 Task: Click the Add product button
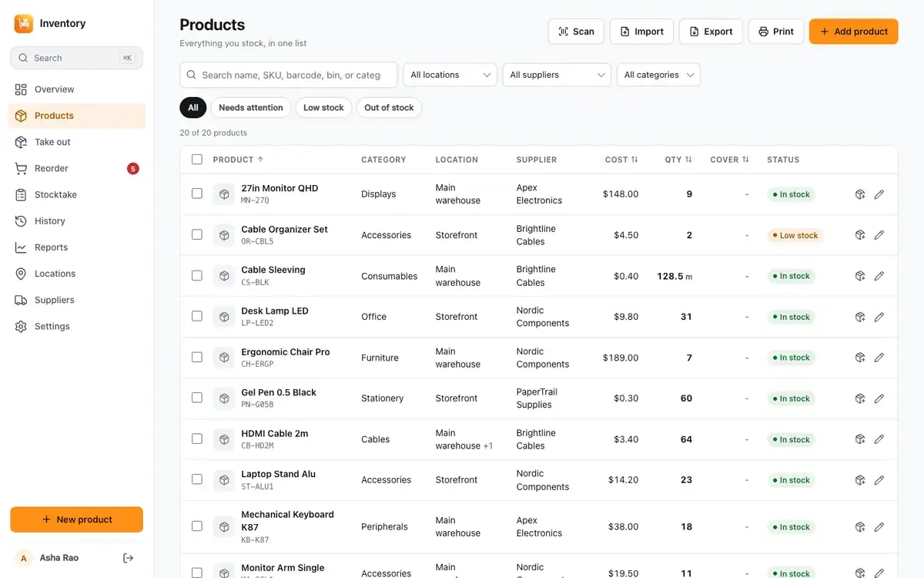pyautogui.click(x=853, y=32)
